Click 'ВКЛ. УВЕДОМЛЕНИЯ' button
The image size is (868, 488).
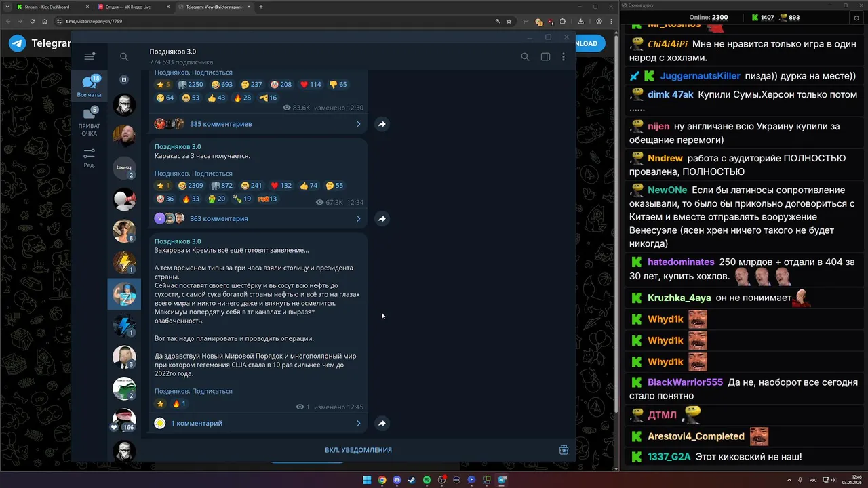358,450
